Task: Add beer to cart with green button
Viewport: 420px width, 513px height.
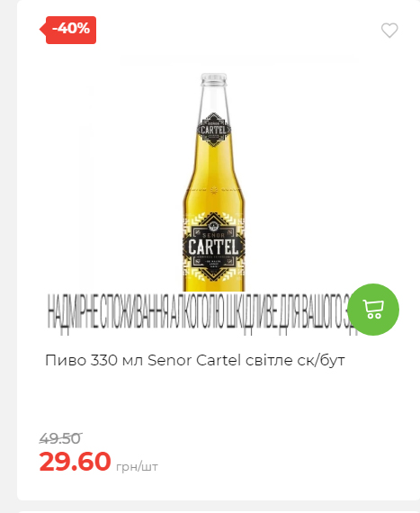Action: [373, 310]
